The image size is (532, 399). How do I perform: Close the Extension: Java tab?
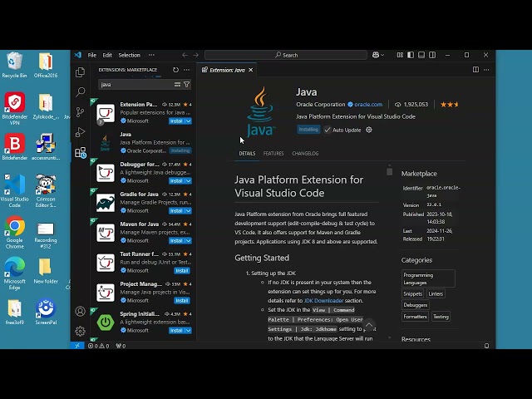click(x=251, y=70)
